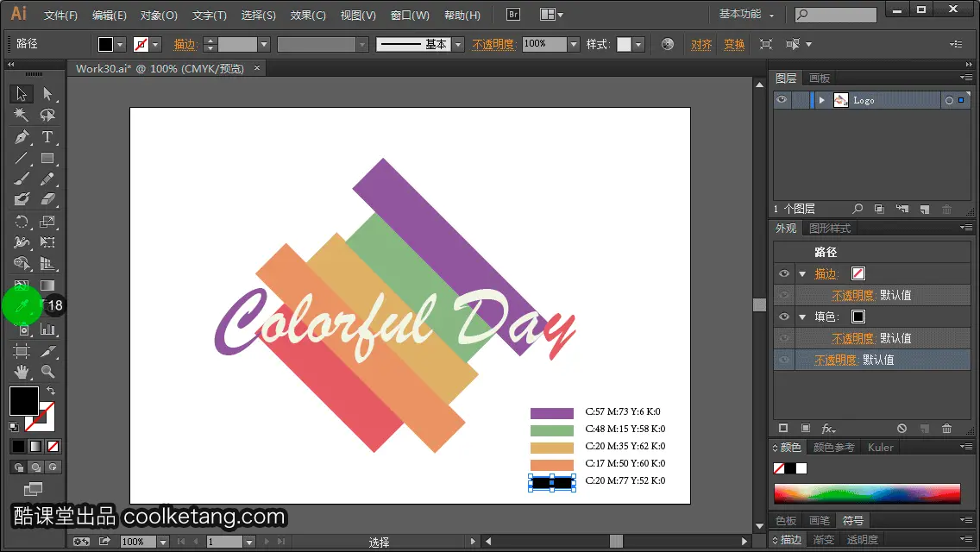Open the 对象(O) menu
980x552 pixels.
[x=159, y=15]
